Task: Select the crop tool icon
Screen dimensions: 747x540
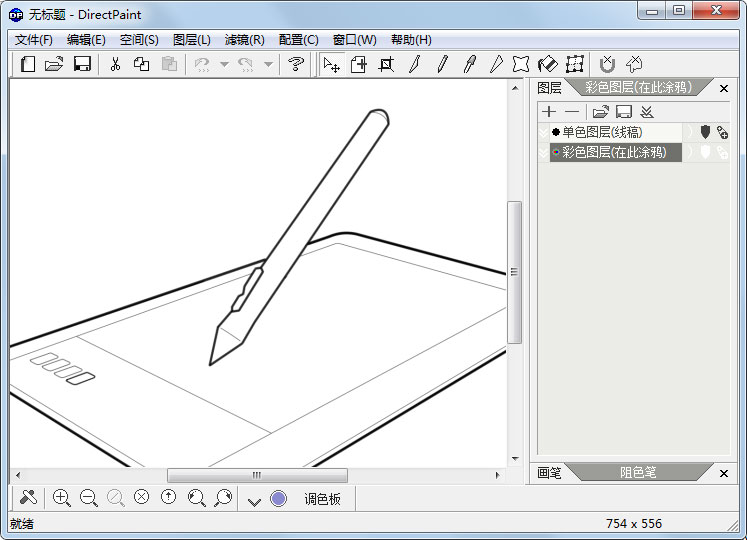Action: point(386,64)
